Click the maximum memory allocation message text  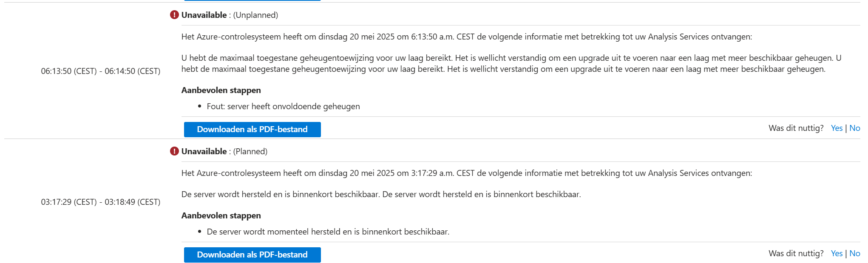click(511, 63)
